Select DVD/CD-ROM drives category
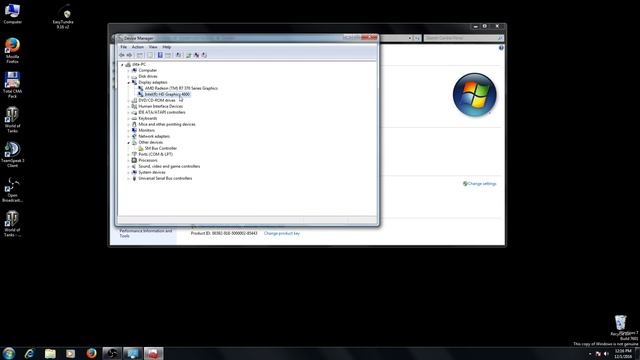Image resolution: width=640 pixels, height=360 pixels. pos(157,100)
